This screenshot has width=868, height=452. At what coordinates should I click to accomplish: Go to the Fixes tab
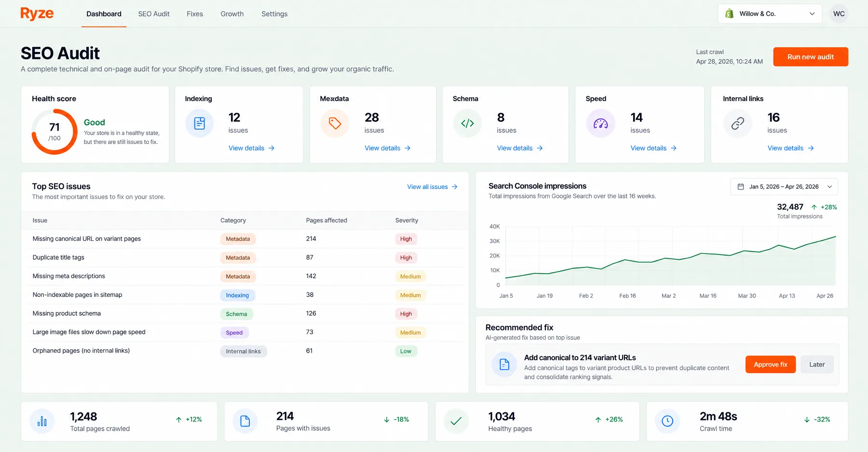[195, 14]
